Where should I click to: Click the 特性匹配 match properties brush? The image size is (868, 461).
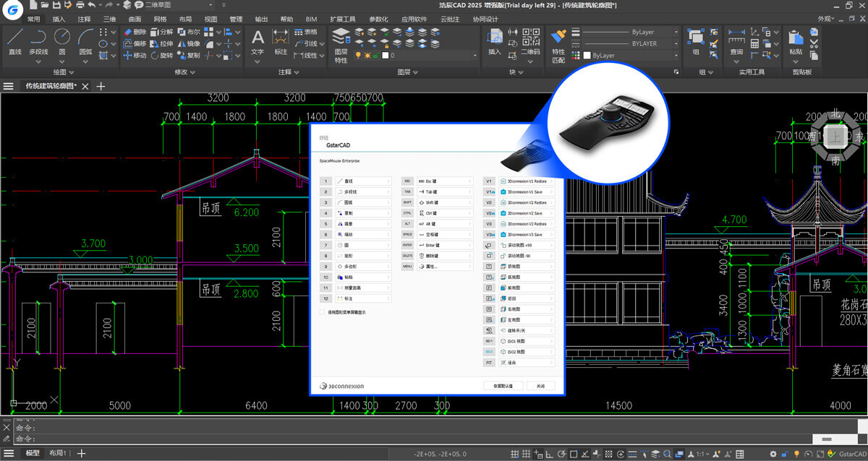click(558, 45)
